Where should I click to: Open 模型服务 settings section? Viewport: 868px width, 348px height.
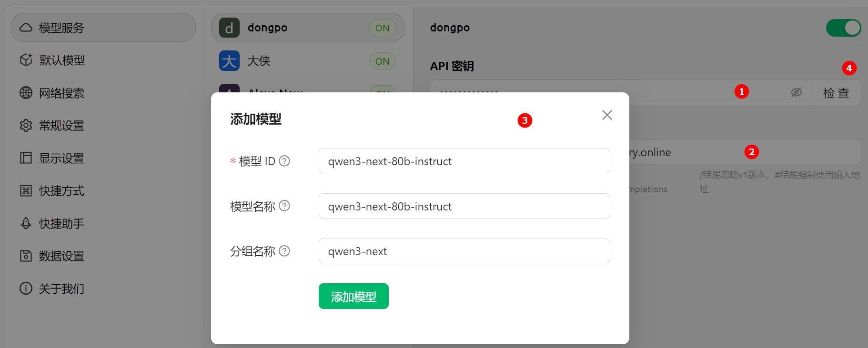point(103,28)
